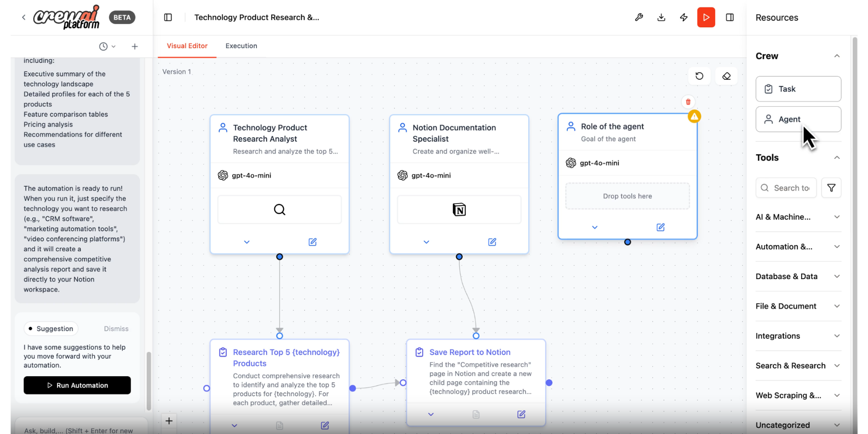The width and height of the screenshot is (868, 434).
Task: Click the undo icon on the canvas
Action: (x=699, y=76)
